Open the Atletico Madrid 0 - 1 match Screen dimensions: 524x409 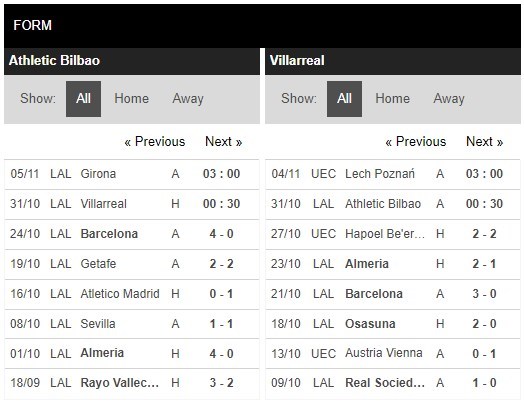click(132, 294)
